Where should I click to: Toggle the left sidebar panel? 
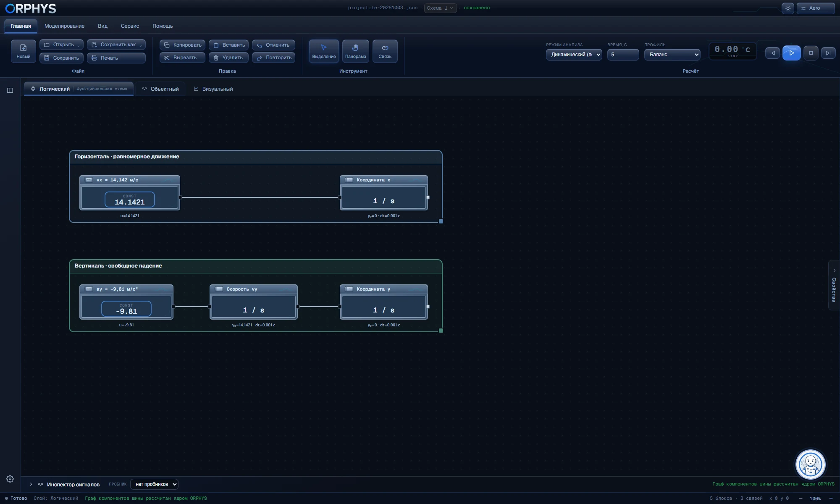tap(10, 90)
